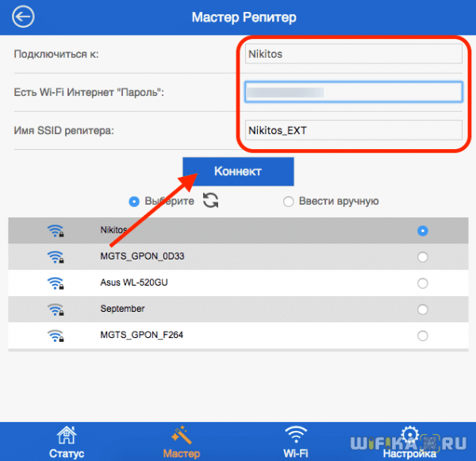The height and width of the screenshot is (461, 476).
Task: Focus the Wi-Fi password field
Action: coord(354,92)
